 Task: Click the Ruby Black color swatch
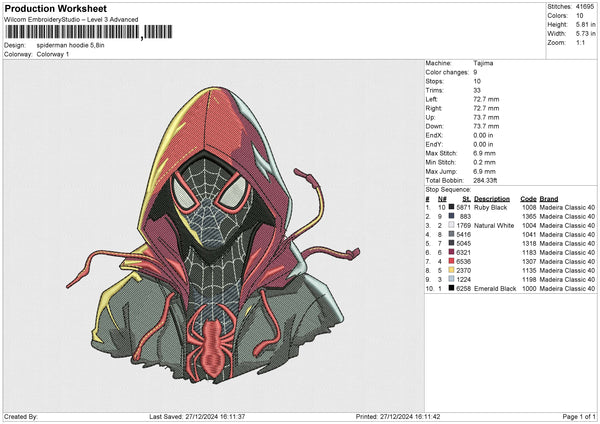tap(452, 207)
